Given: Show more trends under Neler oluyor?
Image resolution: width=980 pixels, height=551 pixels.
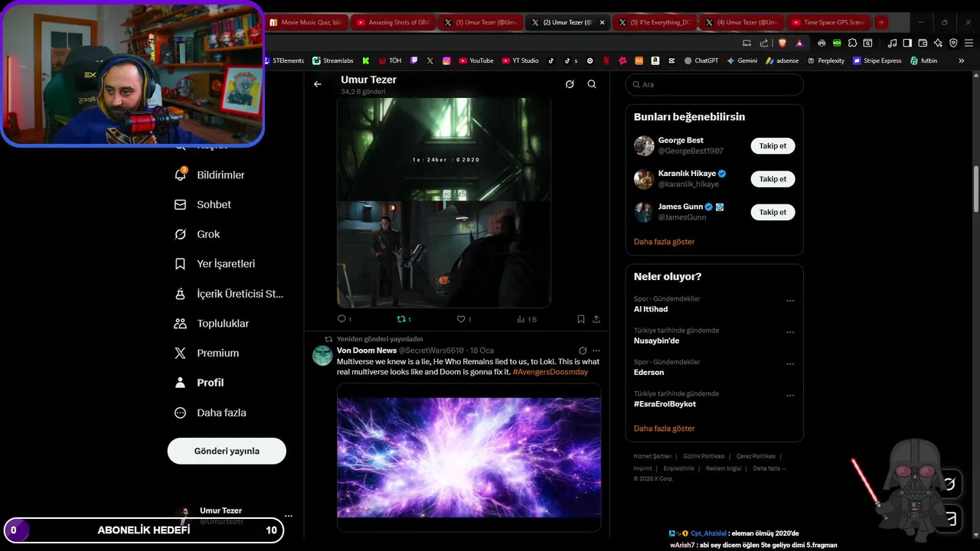Looking at the screenshot, I should 665,429.
